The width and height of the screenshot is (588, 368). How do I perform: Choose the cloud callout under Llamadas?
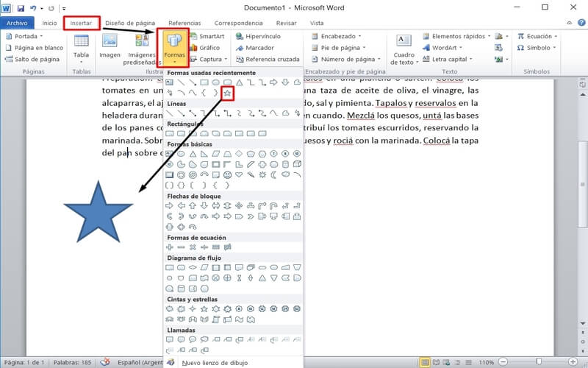pos(204,339)
